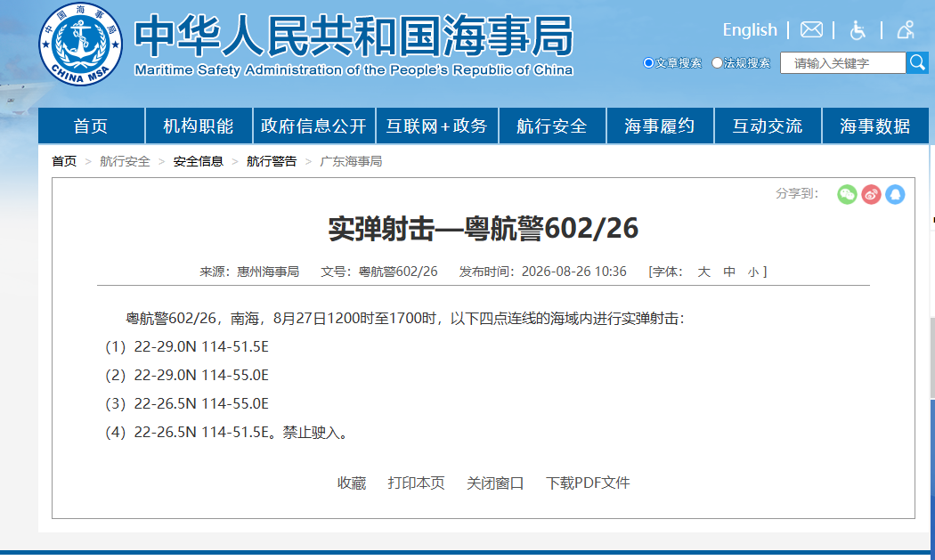Switch the site to English

click(x=750, y=29)
